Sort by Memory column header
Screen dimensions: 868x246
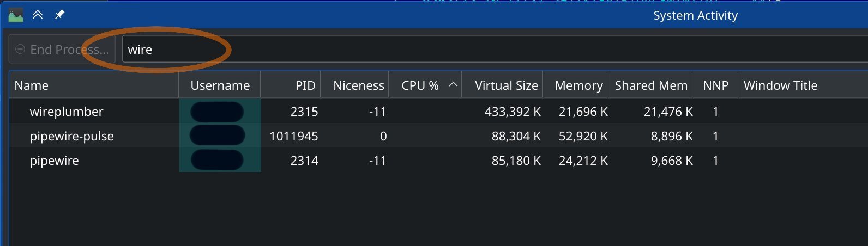(575, 85)
